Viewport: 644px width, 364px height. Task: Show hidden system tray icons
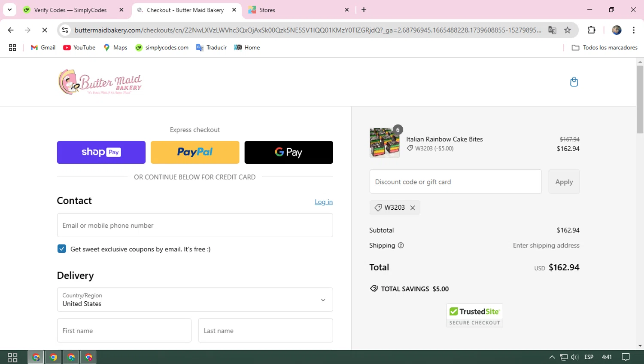coord(552,357)
